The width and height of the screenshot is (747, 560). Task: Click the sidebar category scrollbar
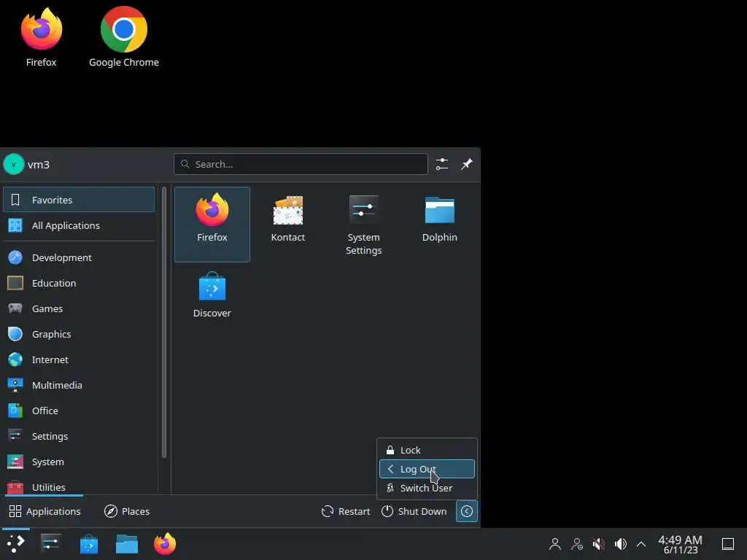point(164,322)
